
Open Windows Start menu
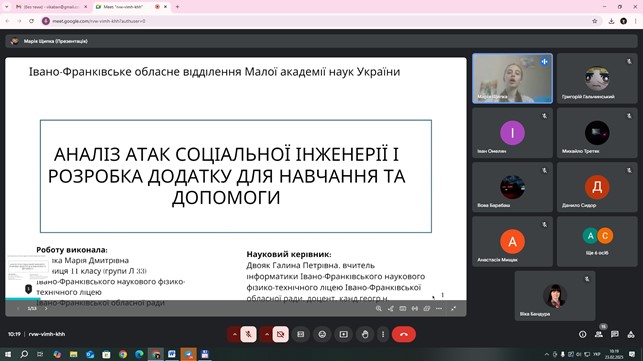pyautogui.click(x=8, y=354)
